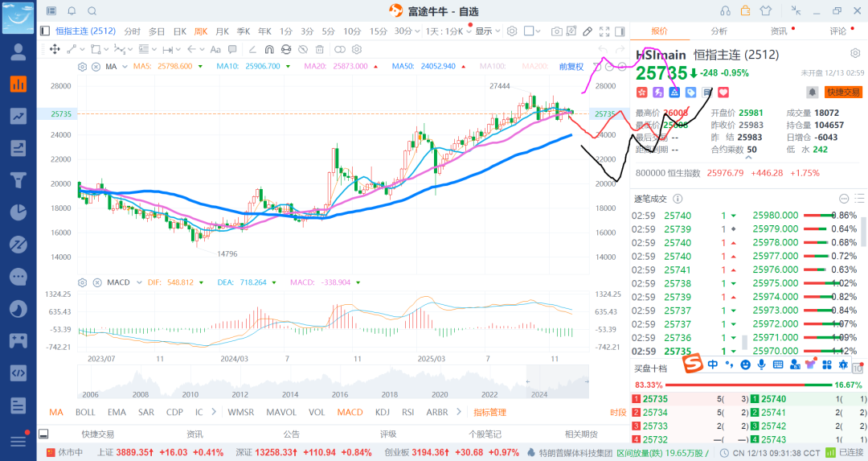This screenshot has width=868, height=461.
Task: Select the 日K period tab
Action: (180, 31)
